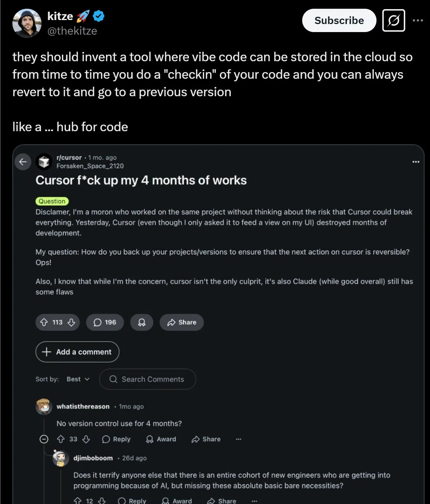Open the r/cursor subreddit link
This screenshot has height=504, width=430.
pos(69,157)
